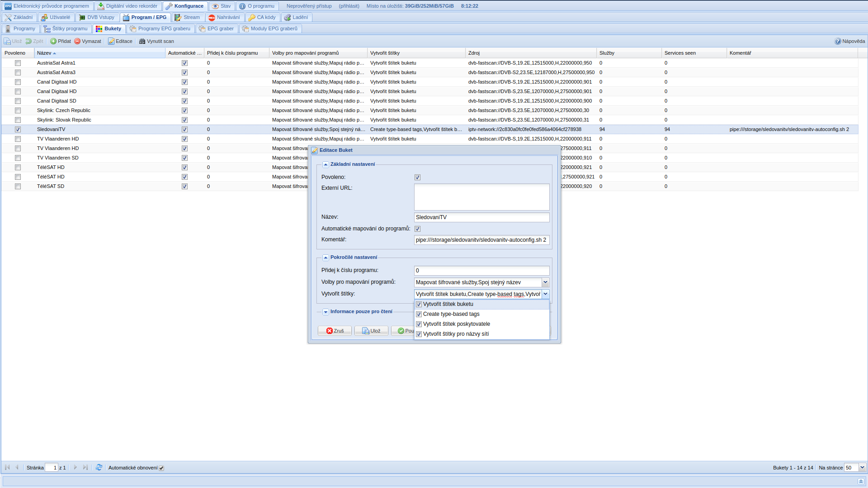Uncheck the Povoleno checkbox in the dialog
868x488 pixels.
click(x=417, y=177)
